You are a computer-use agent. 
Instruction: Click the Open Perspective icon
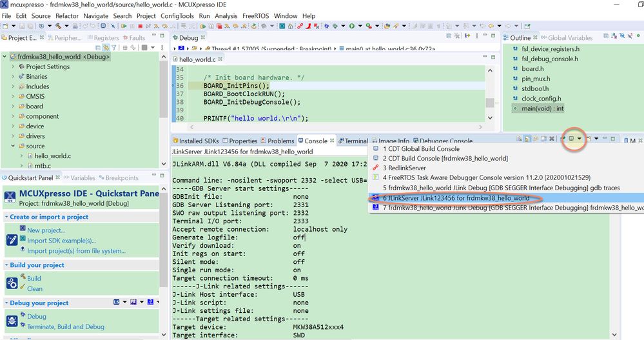click(x=527, y=26)
